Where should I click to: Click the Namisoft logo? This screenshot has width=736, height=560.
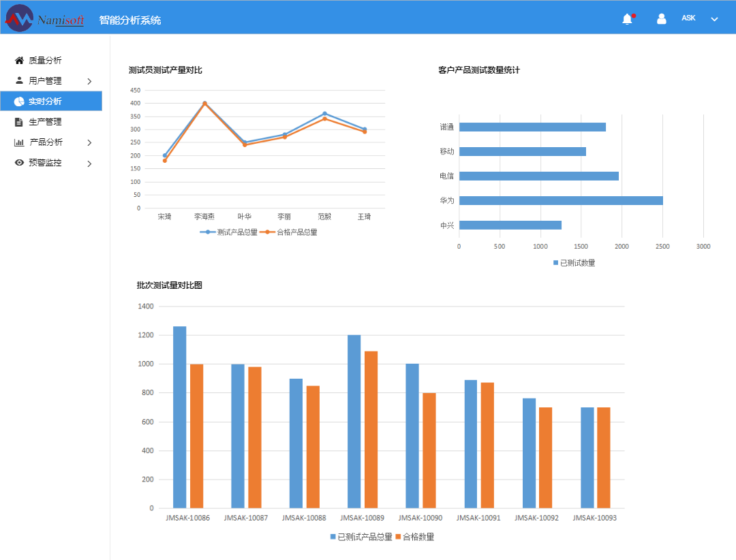click(x=44, y=18)
